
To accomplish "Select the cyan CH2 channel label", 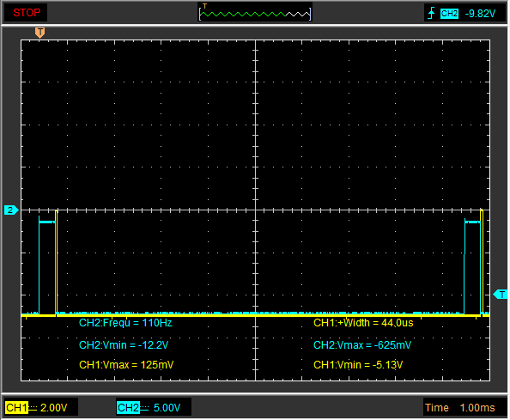I will click(128, 407).
